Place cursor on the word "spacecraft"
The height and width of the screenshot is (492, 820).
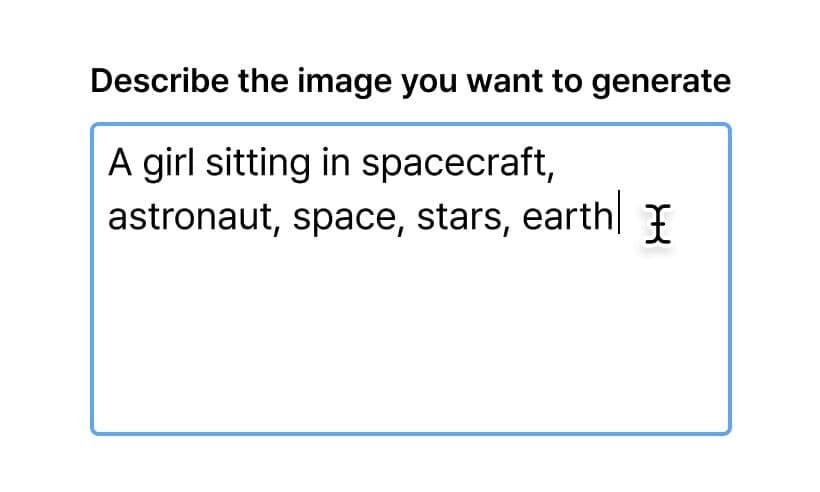(x=453, y=162)
